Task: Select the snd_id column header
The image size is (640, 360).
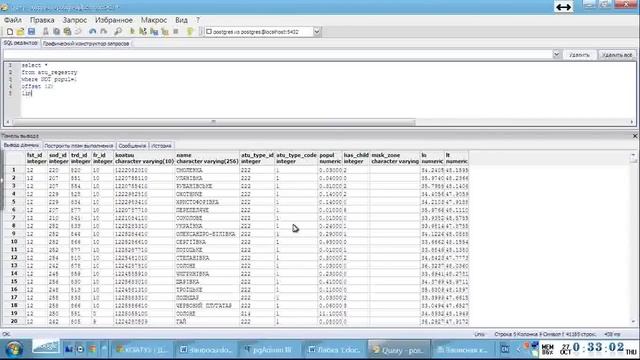Action: pos(58,158)
